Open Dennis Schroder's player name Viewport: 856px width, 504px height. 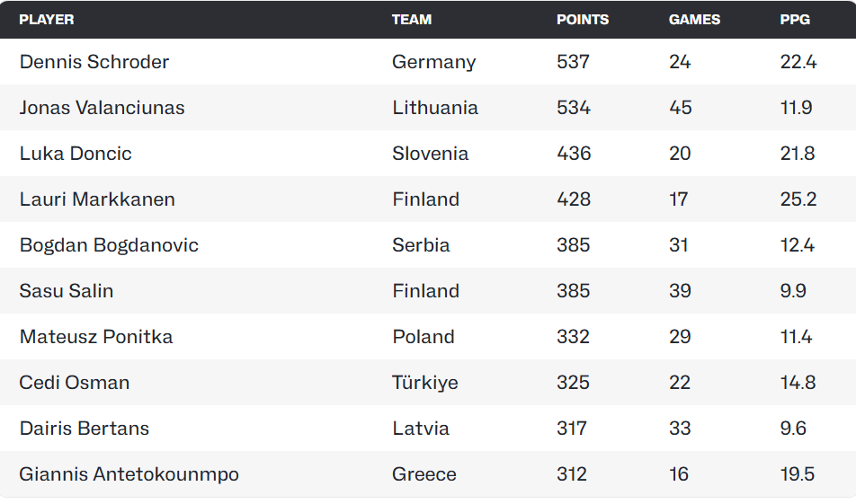[94, 62]
